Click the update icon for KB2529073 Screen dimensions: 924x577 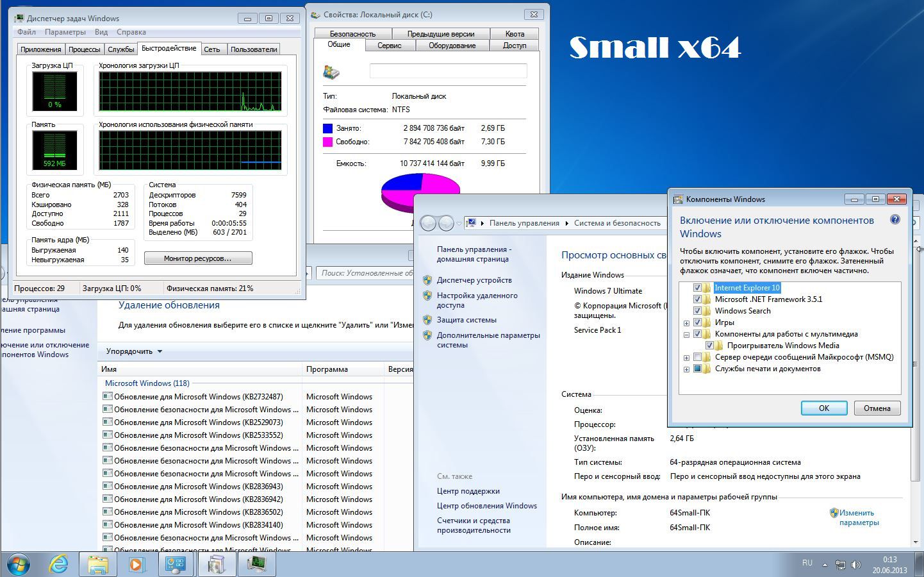pyautogui.click(x=108, y=422)
